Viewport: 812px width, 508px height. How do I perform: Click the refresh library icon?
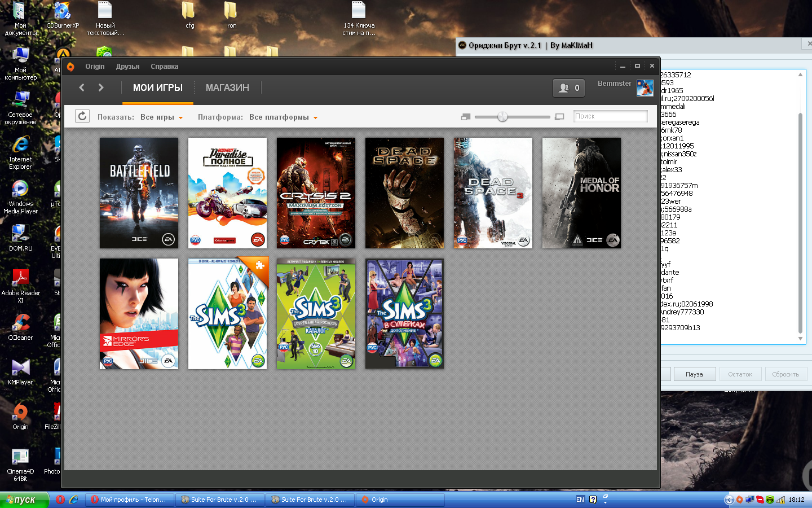(x=82, y=116)
